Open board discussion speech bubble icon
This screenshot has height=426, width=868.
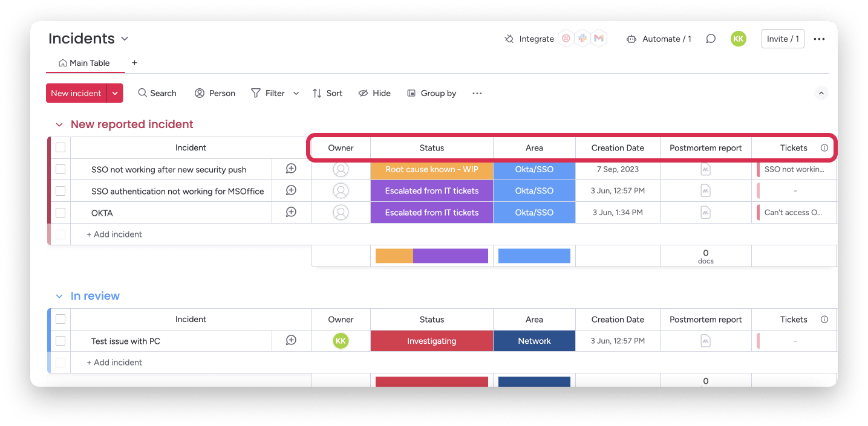click(x=711, y=39)
